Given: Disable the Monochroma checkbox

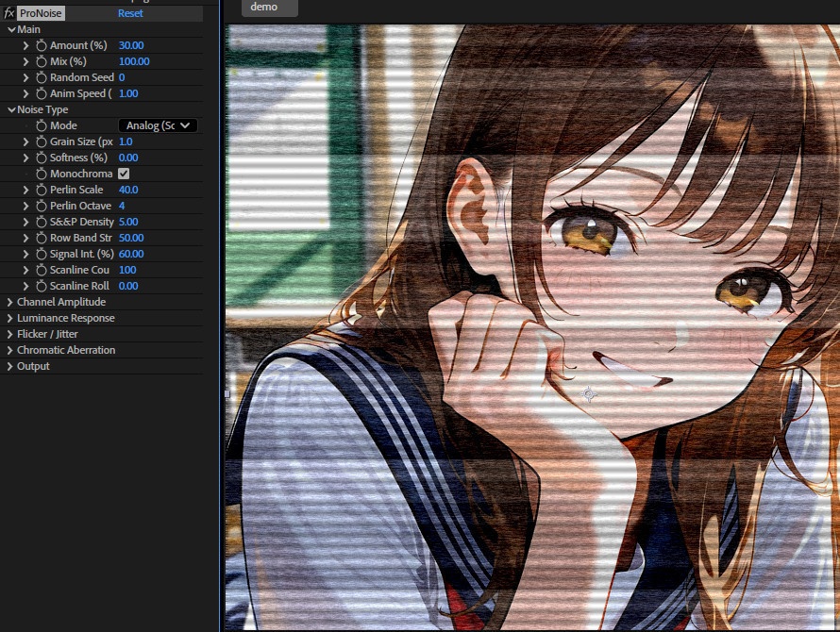Looking at the screenshot, I should [x=123, y=174].
